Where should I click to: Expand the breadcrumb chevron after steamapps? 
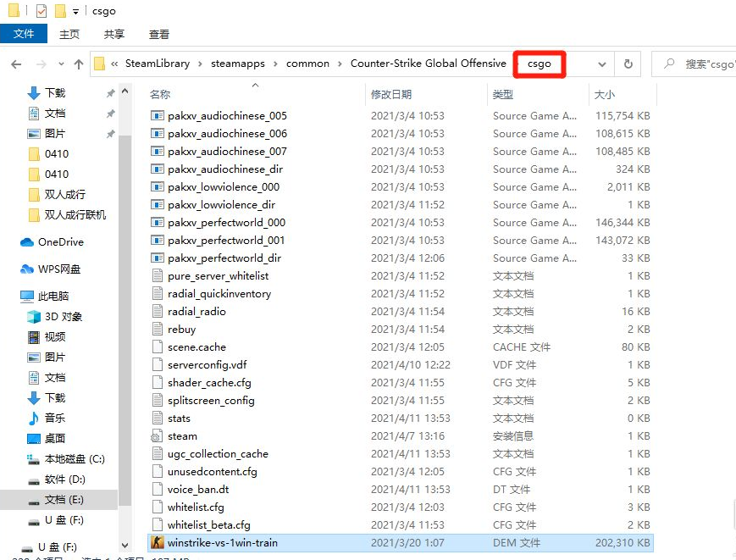(275, 64)
